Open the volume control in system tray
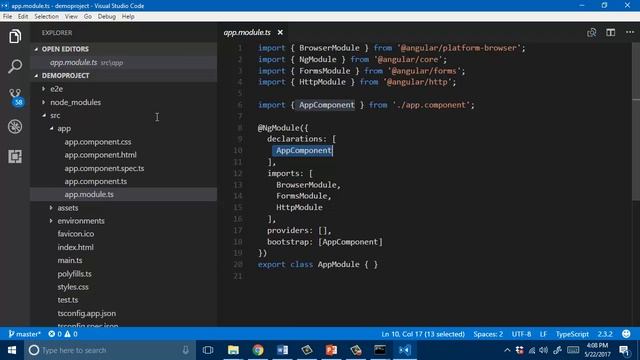 pos(544,350)
